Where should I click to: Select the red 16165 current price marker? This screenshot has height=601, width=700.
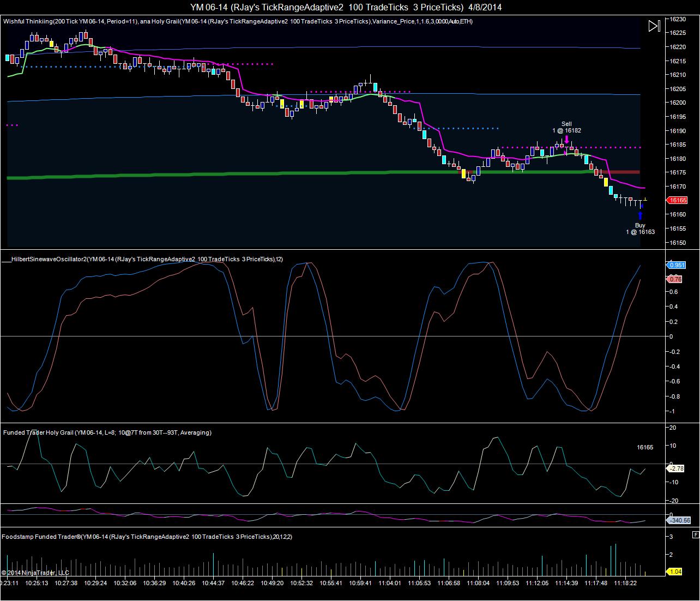tap(677, 200)
